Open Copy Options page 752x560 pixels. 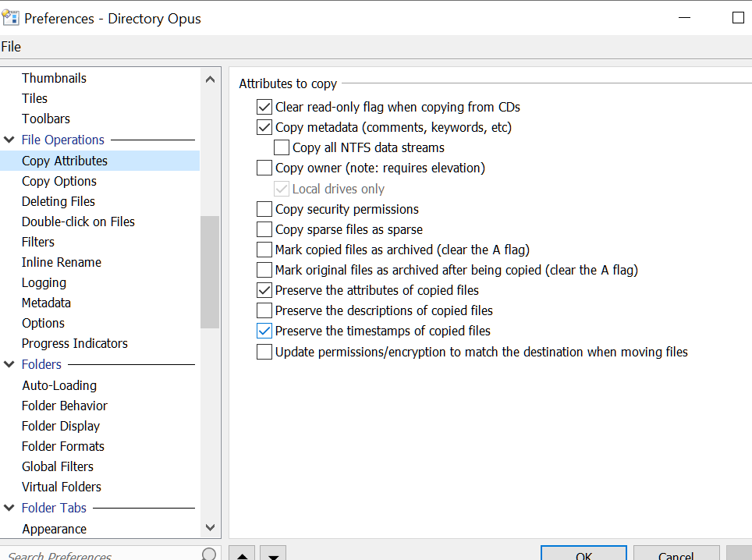(59, 181)
